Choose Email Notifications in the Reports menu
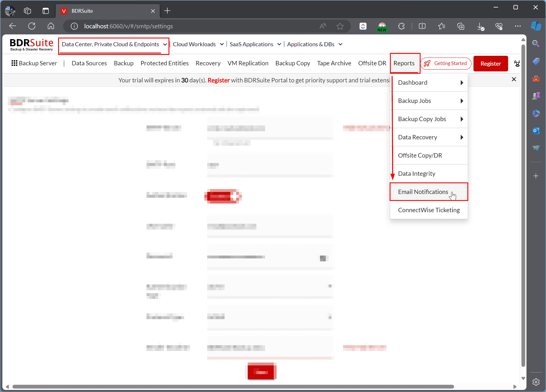 (x=429, y=192)
